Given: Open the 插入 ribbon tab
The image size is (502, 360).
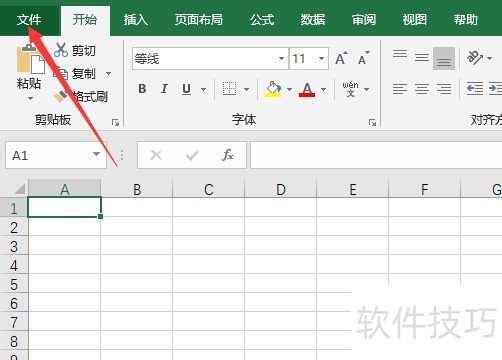Looking at the screenshot, I should point(136,20).
